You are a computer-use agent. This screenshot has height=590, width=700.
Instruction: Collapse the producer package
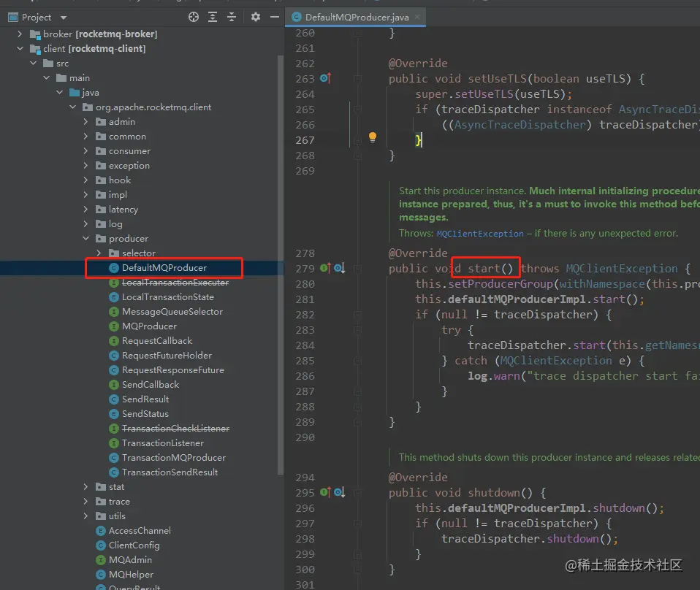(x=85, y=239)
